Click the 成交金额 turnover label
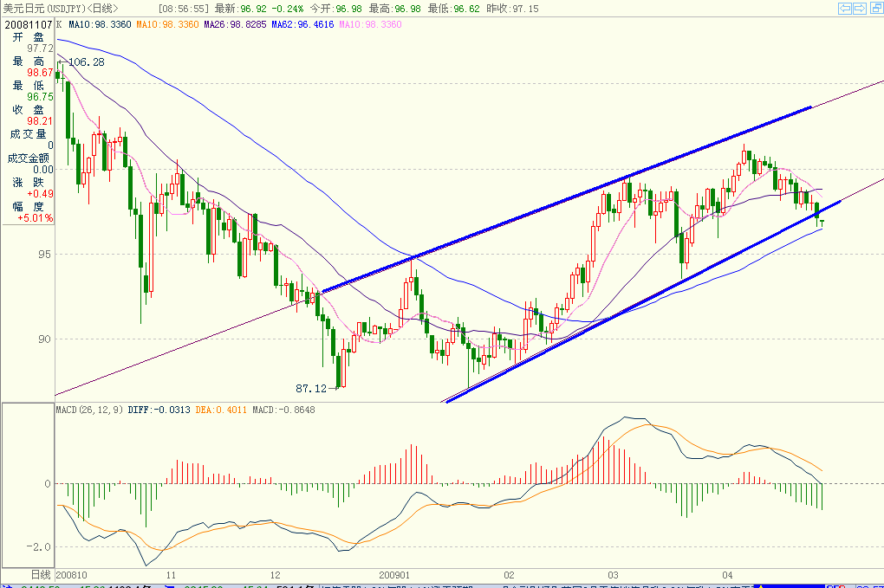884x588 pixels. tap(29, 158)
